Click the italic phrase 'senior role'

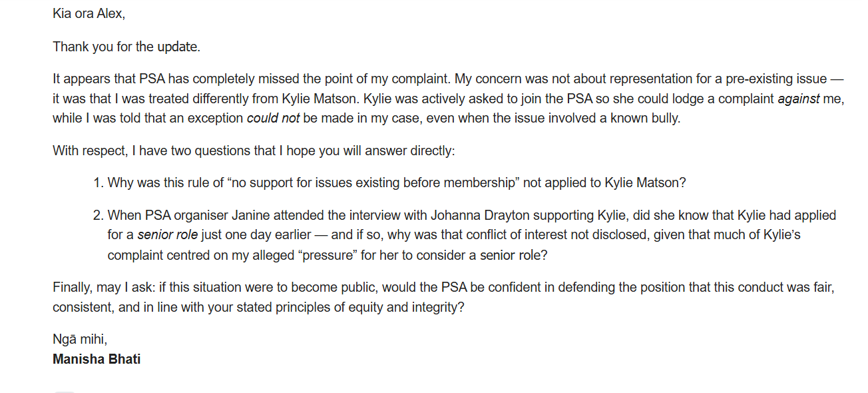[x=168, y=235]
